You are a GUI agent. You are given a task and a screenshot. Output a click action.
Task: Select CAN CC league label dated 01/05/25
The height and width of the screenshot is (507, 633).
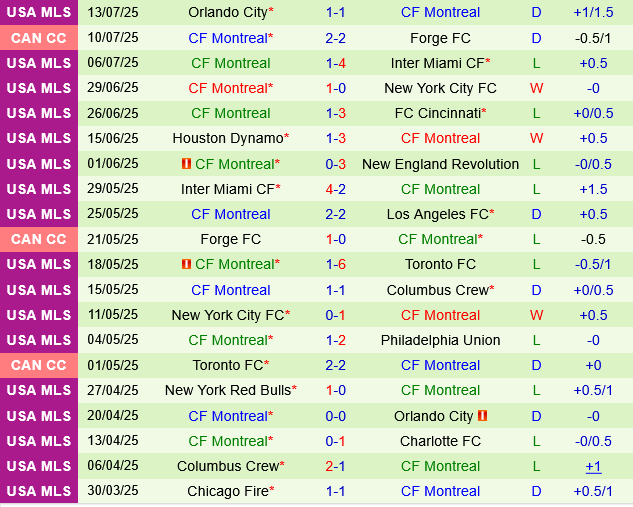pyautogui.click(x=39, y=365)
